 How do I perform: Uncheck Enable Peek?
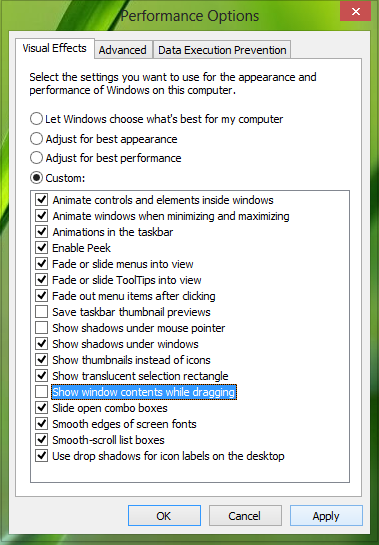click(41, 248)
